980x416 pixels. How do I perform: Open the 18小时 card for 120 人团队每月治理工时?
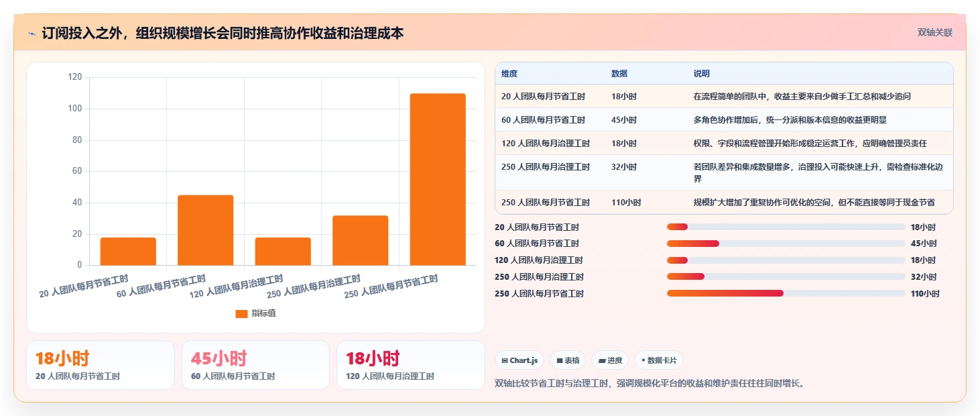[x=411, y=365]
